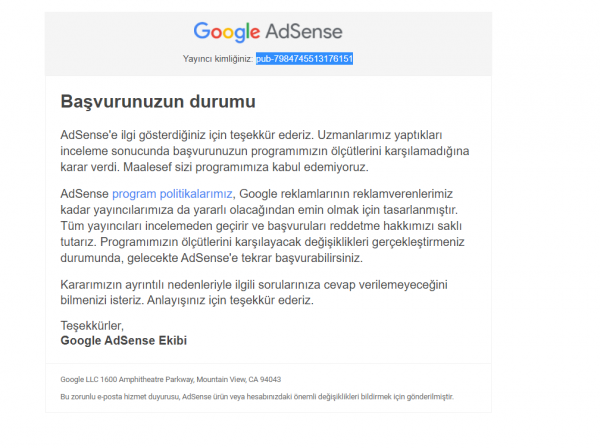This screenshot has height=448, width=600.
Task: Click the Google AdSense logo
Action: click(x=268, y=32)
